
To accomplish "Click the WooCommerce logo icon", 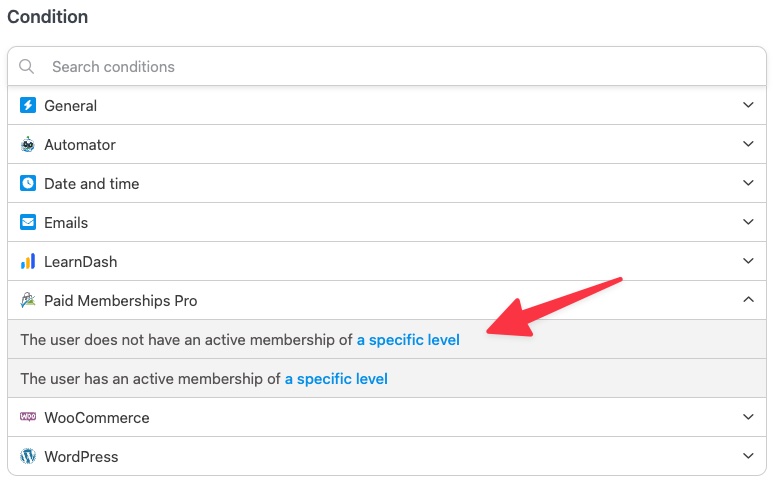I will click(28, 417).
